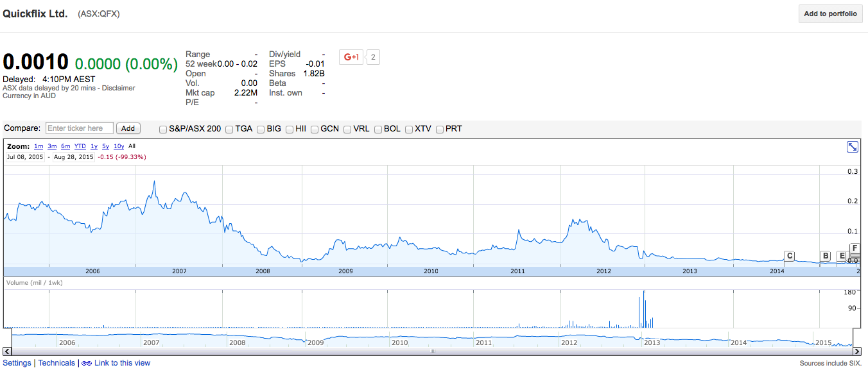
Task: Set chart zoom to 6m
Action: 65,146
